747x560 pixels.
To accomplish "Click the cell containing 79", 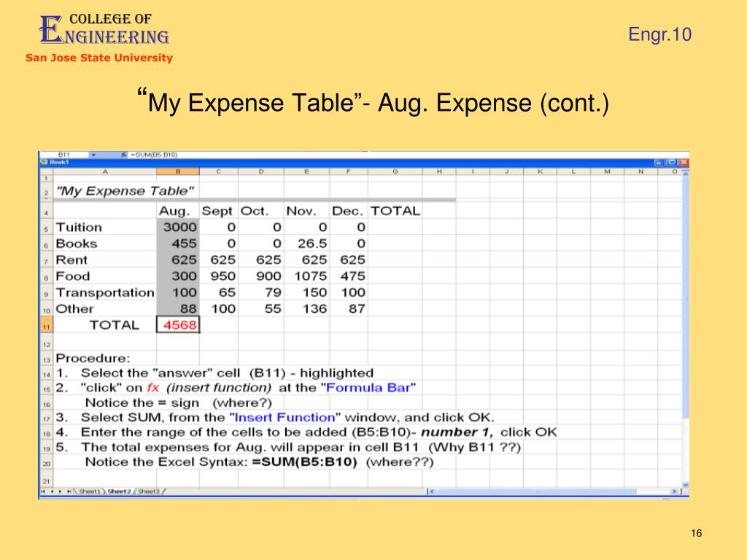I will [261, 292].
